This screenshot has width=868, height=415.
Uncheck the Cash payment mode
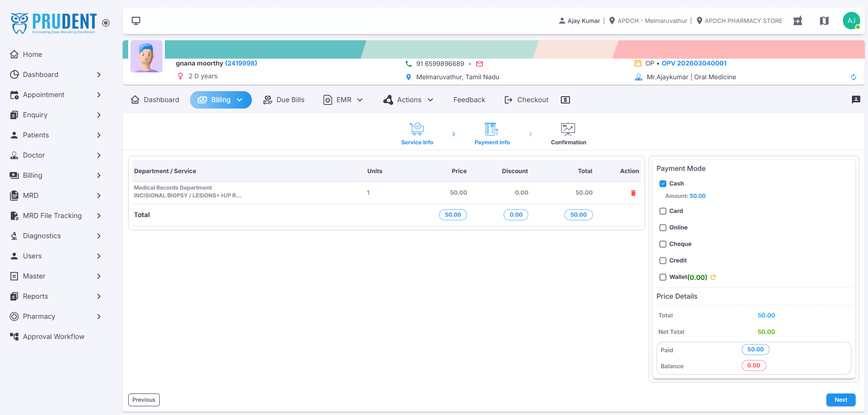[x=663, y=184]
